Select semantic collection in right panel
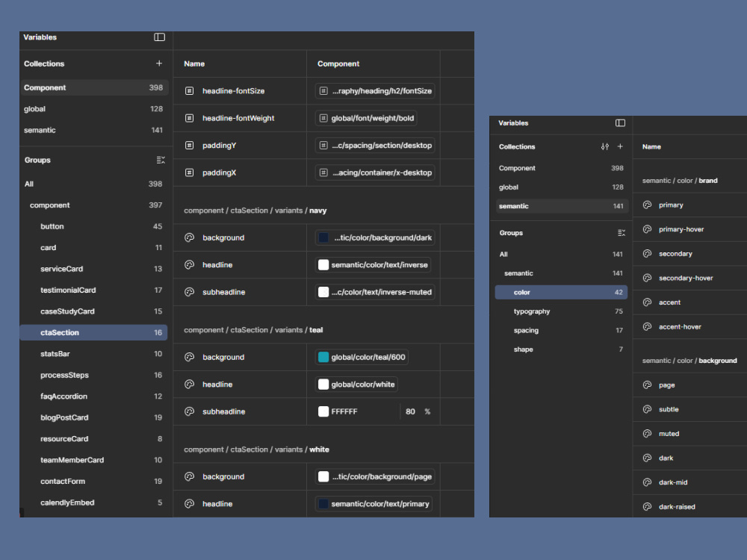The height and width of the screenshot is (560, 747). 561,206
